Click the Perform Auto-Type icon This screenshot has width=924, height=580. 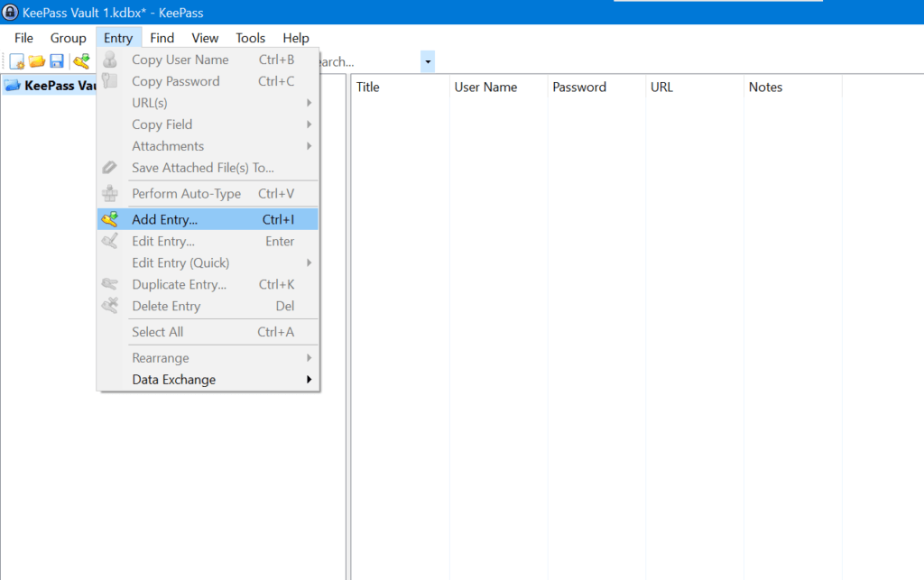point(109,193)
